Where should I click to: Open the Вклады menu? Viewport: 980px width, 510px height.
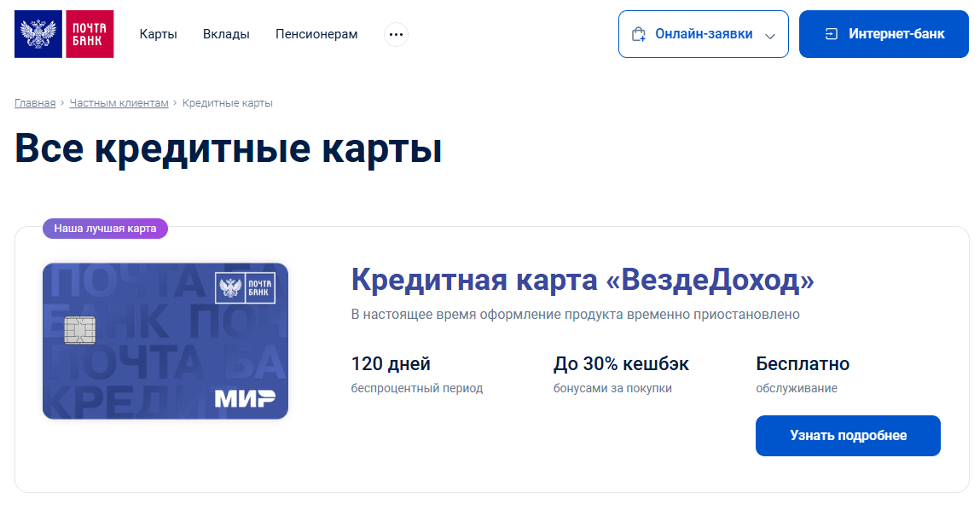click(226, 34)
